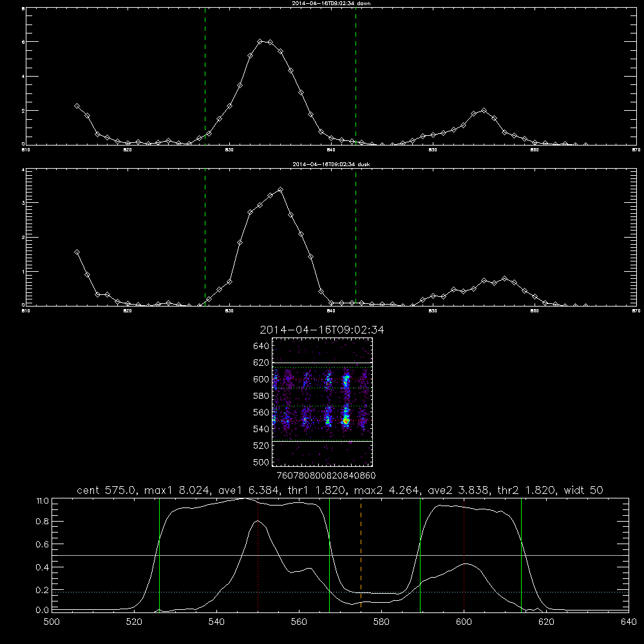
Task: Click the x-axis label '500' of the bottom plot
Action: 52,622
